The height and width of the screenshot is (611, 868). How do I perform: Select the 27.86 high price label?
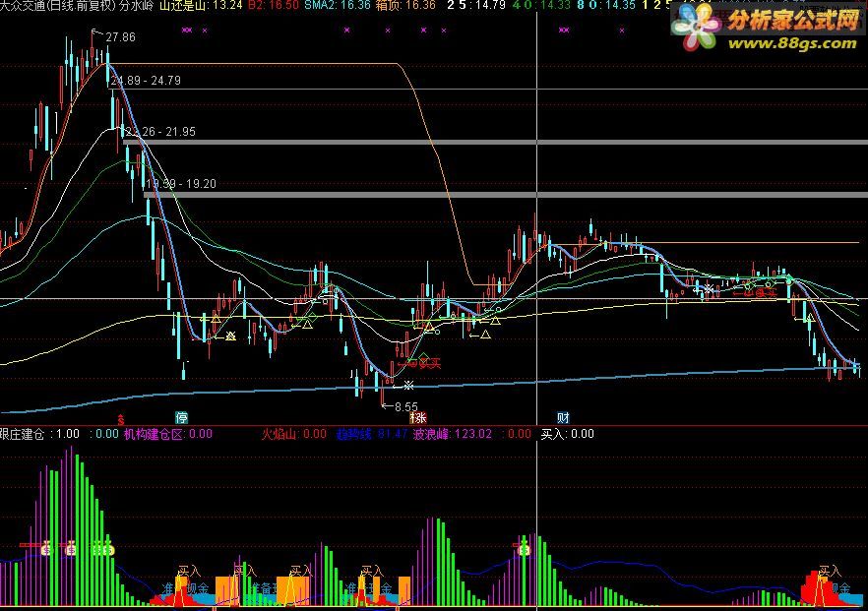120,37
